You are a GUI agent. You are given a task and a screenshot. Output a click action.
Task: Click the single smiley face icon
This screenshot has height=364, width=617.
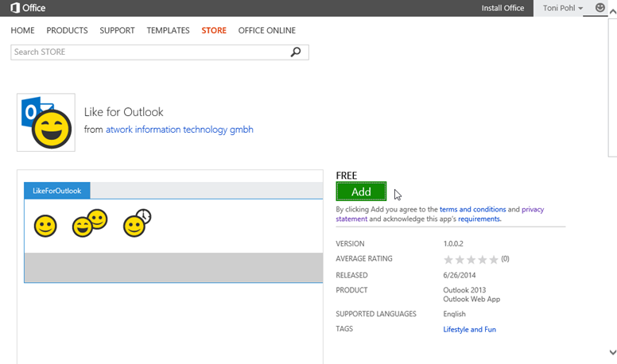coord(45,227)
